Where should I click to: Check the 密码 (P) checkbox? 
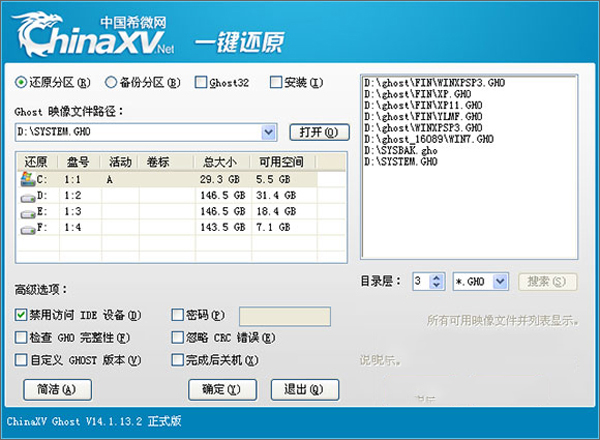pos(178,315)
